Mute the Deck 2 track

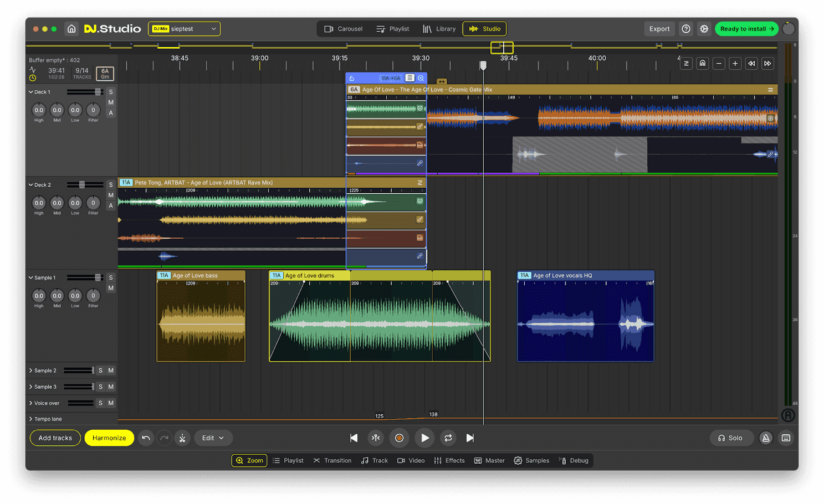pyautogui.click(x=111, y=195)
